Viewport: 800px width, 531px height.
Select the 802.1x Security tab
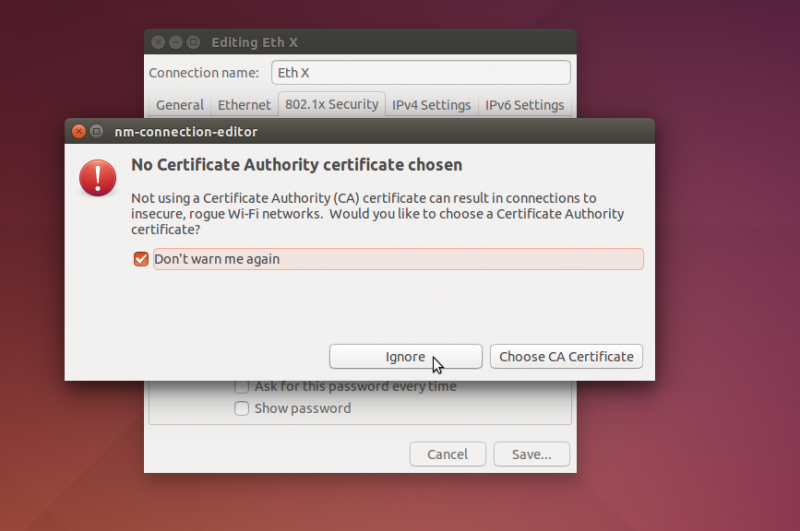click(332, 104)
